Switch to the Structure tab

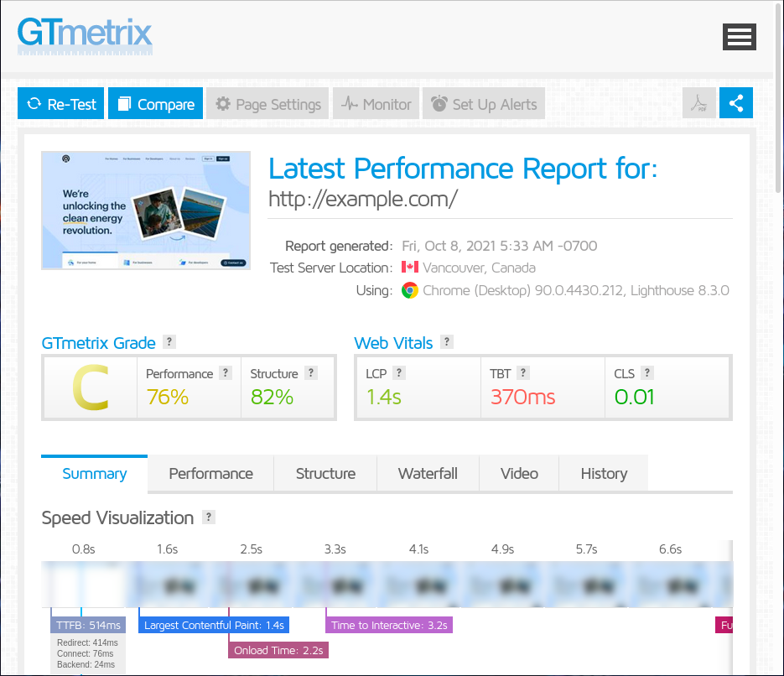point(325,474)
